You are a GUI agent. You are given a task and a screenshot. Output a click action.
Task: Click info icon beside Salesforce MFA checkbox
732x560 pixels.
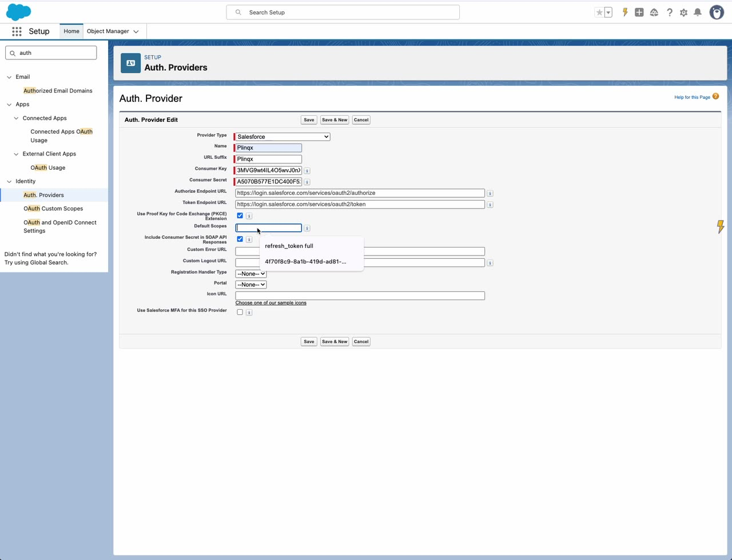click(249, 313)
